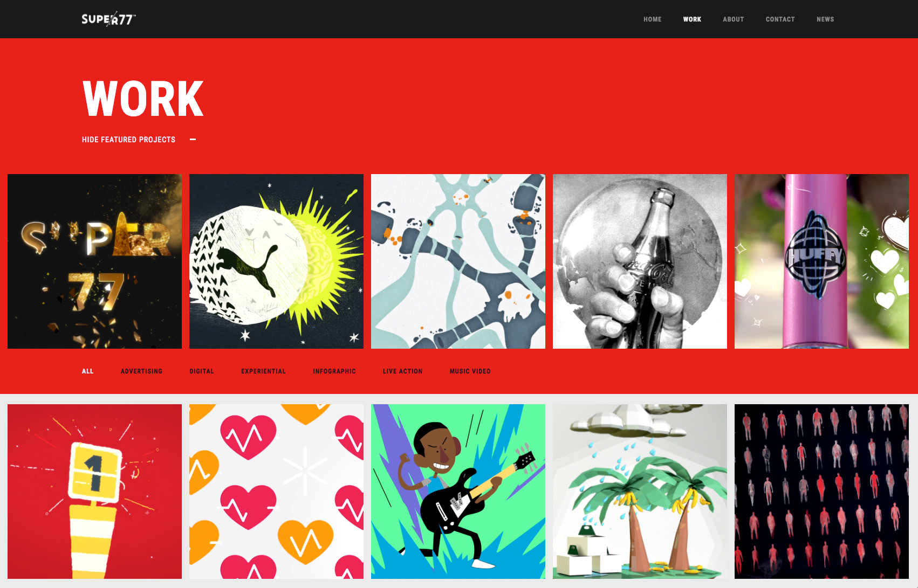Click Hide Featured Projects text
The width and height of the screenshot is (918, 588).
[x=128, y=140]
